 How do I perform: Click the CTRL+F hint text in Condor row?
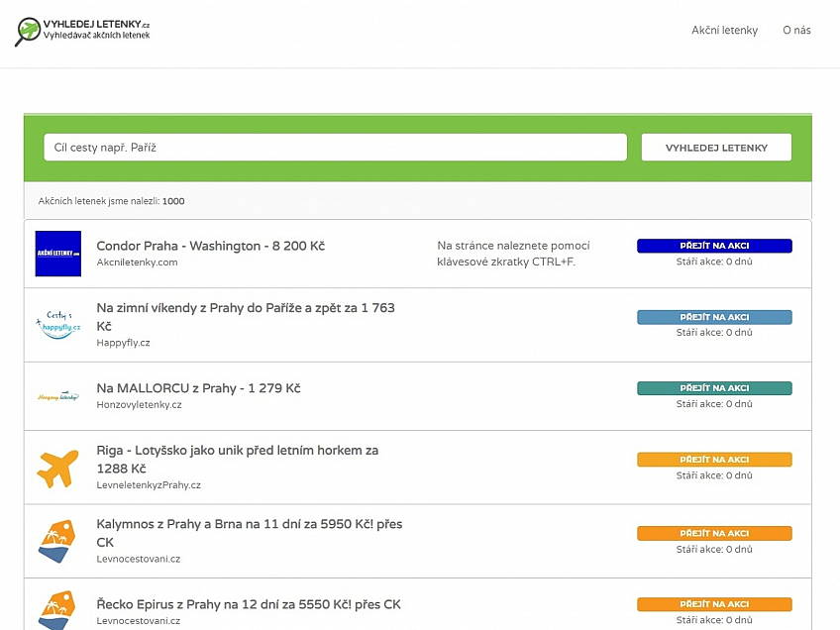513,254
